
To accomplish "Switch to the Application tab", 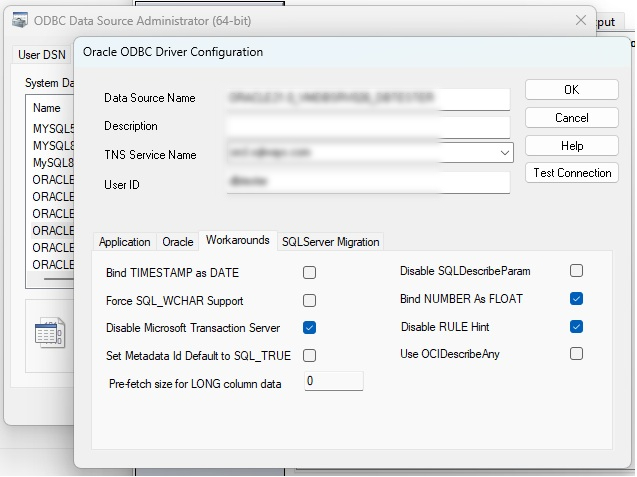I will (125, 242).
